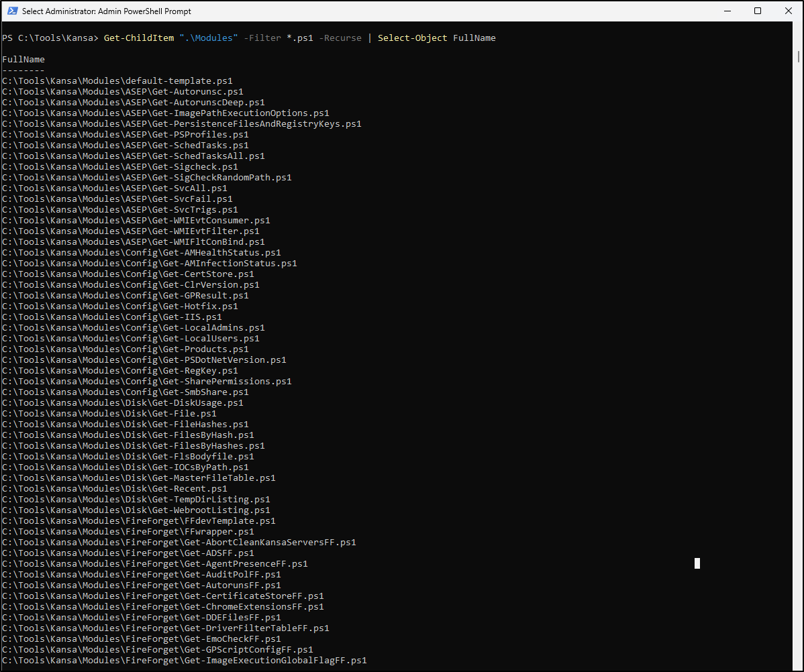Click the window title 'Select Administrator: Admin PowerShell Prompt'
This screenshot has height=672, width=804.
107,11
